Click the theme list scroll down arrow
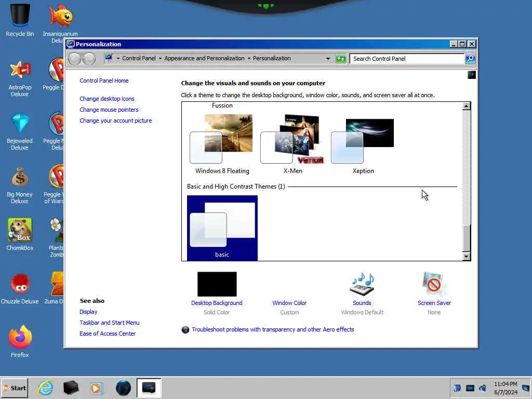The width and height of the screenshot is (532, 399). coord(467,257)
